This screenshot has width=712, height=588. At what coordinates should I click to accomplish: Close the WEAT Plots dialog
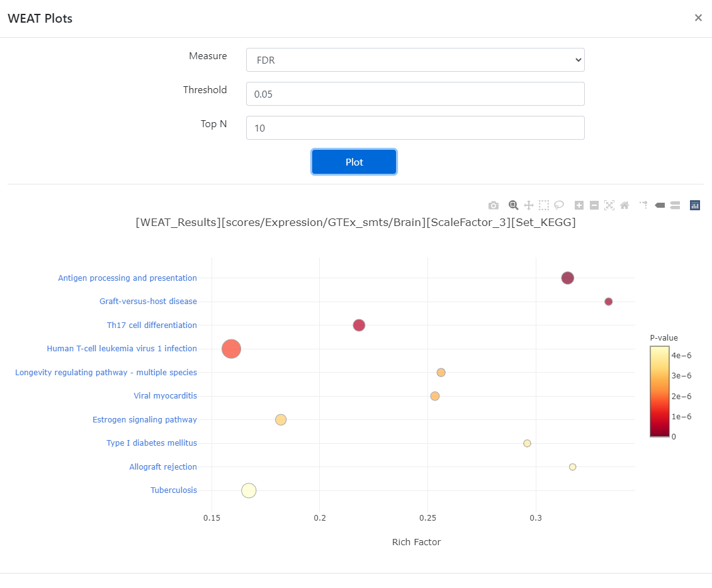pos(698,18)
